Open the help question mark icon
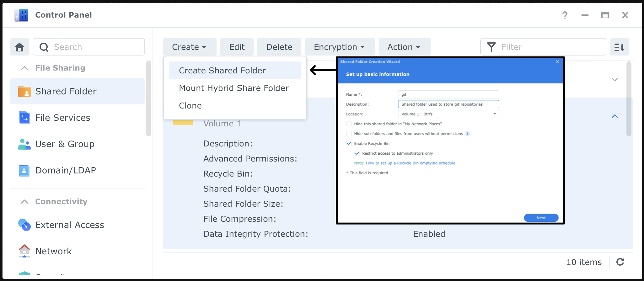Screen dimensions: 644x281 (565, 15)
